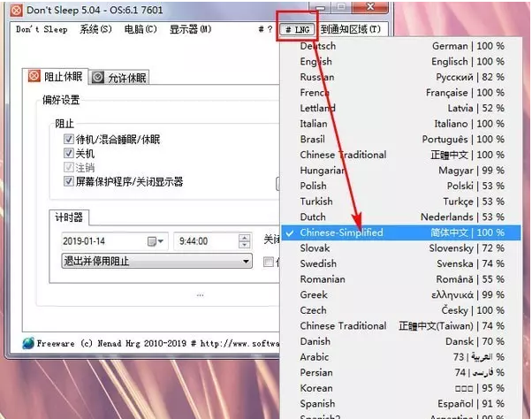Expand the date picker for 2019-01-14
The image size is (532, 419).
161,241
